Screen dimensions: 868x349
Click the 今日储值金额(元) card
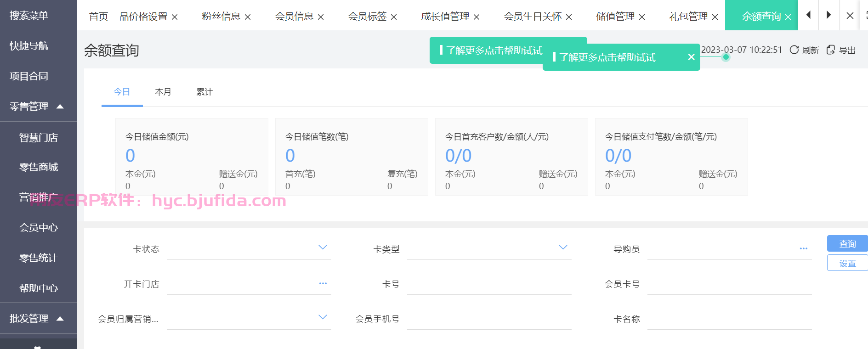[192, 157]
